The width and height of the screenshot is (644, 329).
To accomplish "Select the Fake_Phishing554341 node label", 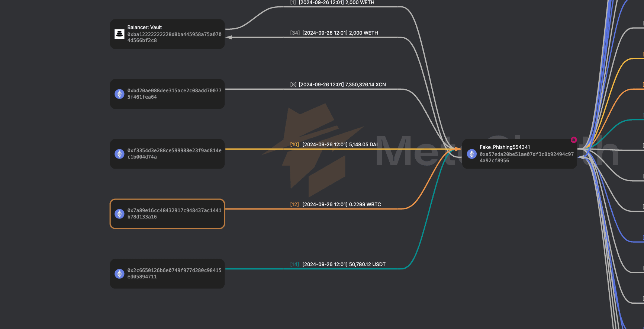I will (x=505, y=147).
